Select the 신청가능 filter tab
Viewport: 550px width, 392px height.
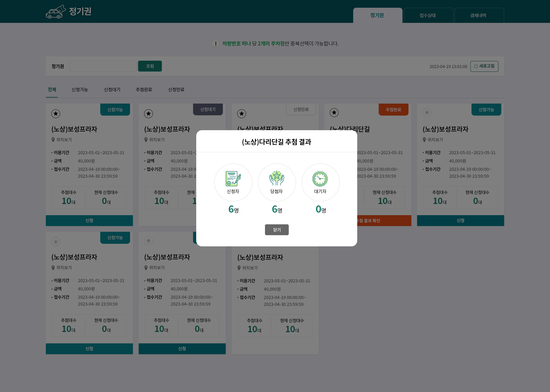(80, 90)
